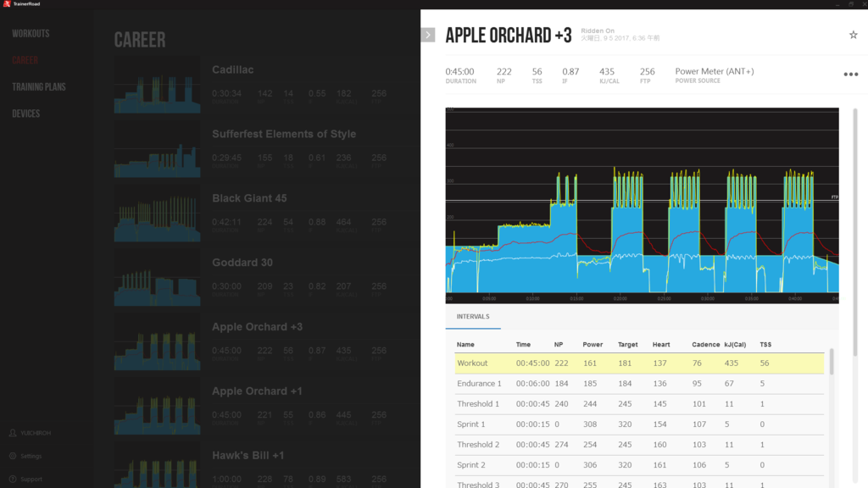868x488 pixels.
Task: Open Apple Orchard +1 ride
Action: pyautogui.click(x=257, y=391)
